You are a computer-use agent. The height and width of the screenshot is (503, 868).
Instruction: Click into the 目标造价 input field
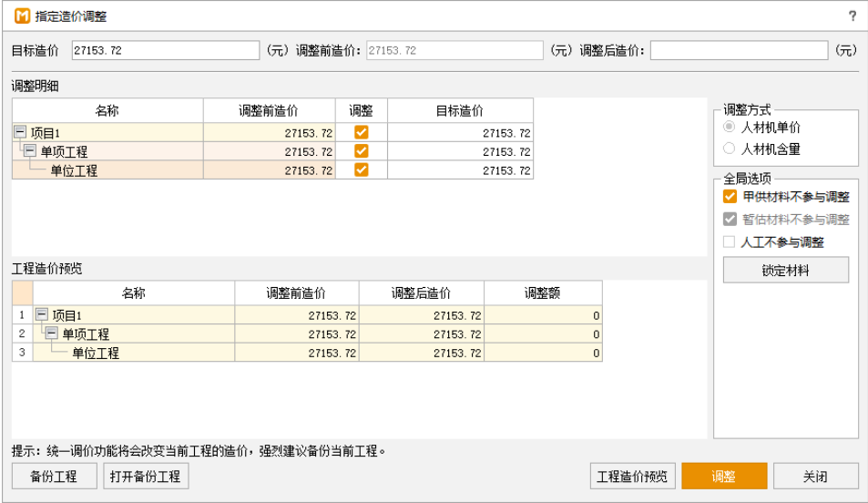tap(166, 51)
